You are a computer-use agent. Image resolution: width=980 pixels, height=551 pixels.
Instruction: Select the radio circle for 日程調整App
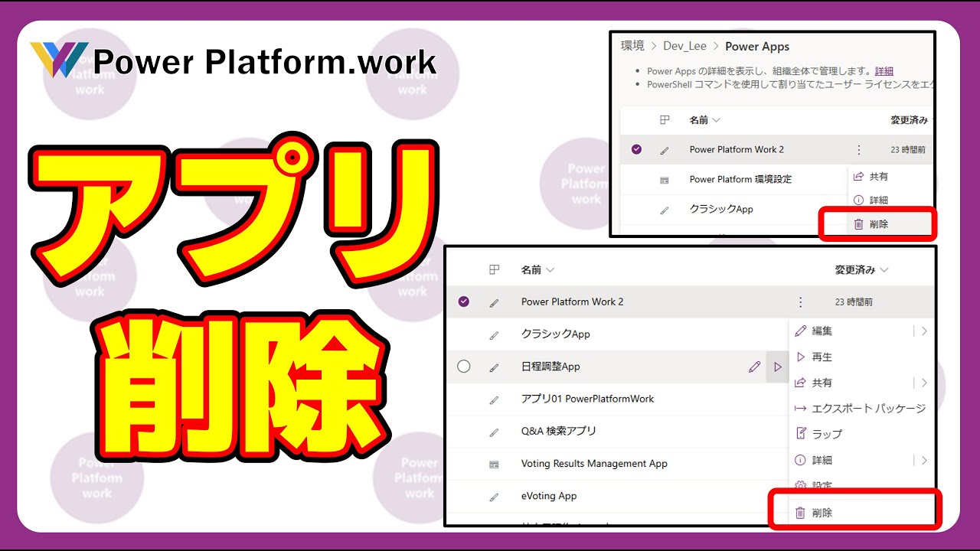pos(463,367)
